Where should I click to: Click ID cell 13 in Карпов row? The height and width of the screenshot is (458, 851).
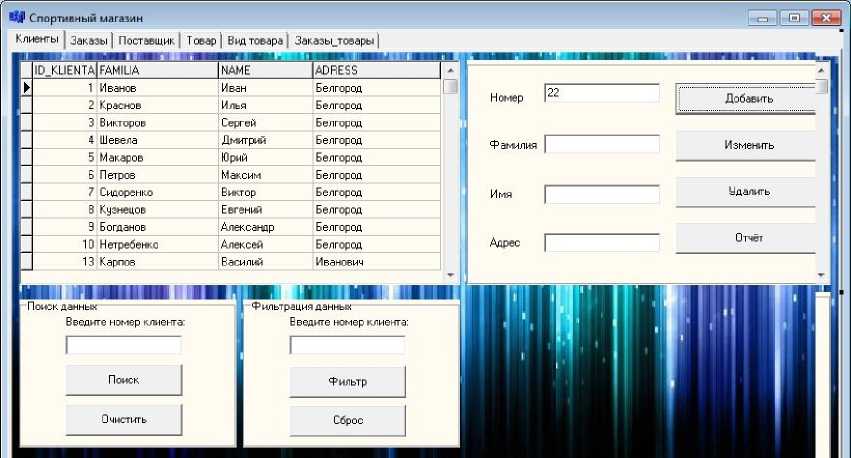[65, 262]
